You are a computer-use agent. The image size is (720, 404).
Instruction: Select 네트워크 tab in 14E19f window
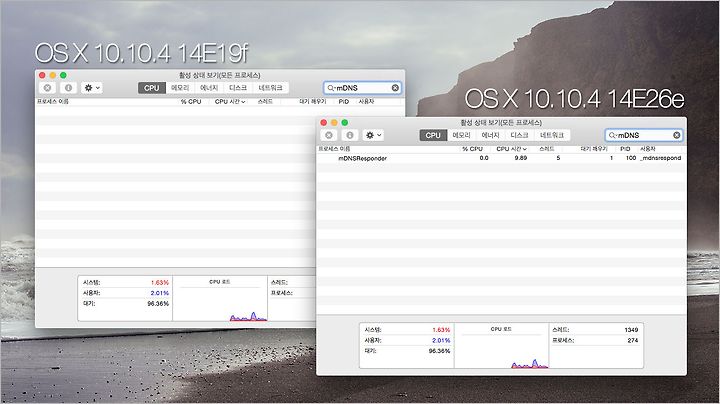click(x=270, y=88)
